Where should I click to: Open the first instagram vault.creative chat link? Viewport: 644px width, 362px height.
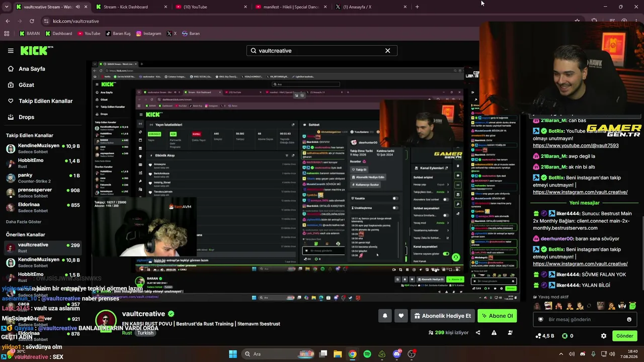(580, 192)
